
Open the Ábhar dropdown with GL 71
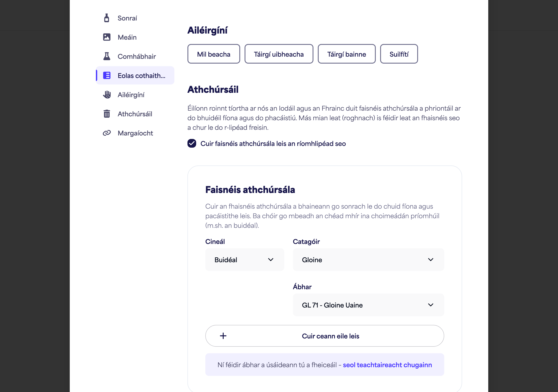368,305
